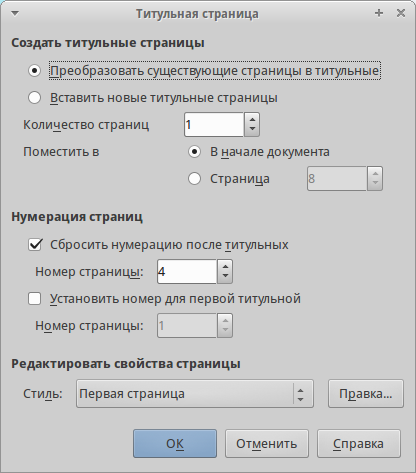Click the Количество страниц input field

coord(214,125)
